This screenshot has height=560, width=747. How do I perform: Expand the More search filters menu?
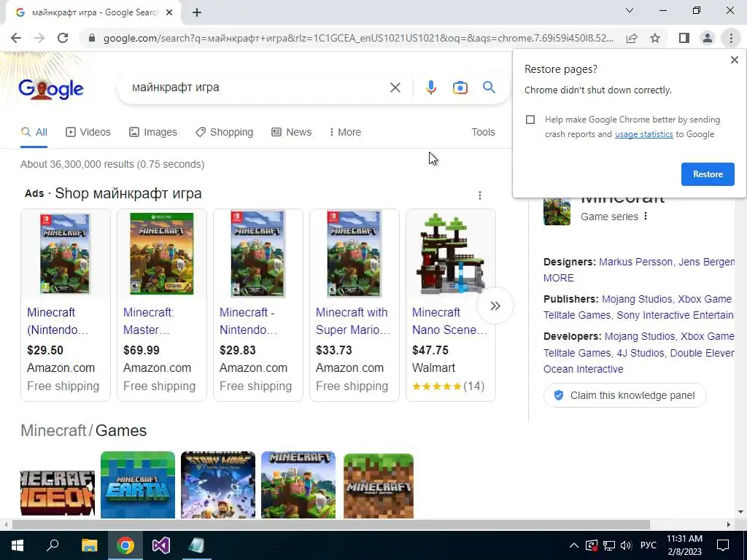[345, 132]
